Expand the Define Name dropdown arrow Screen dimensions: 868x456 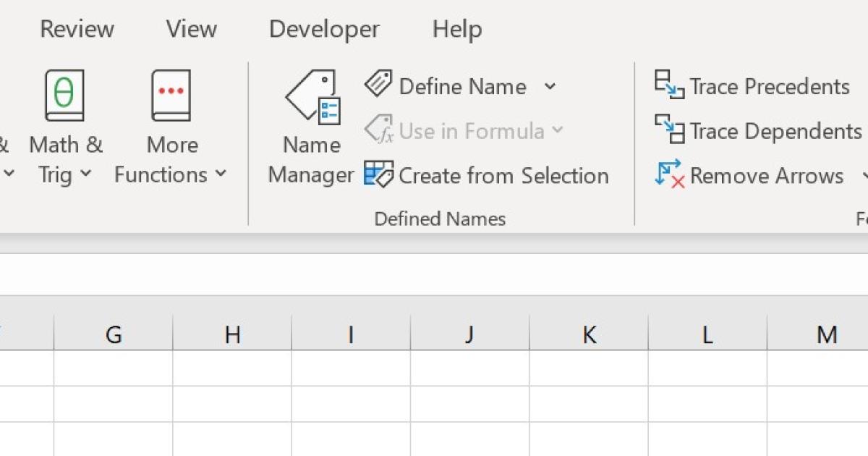(550, 87)
